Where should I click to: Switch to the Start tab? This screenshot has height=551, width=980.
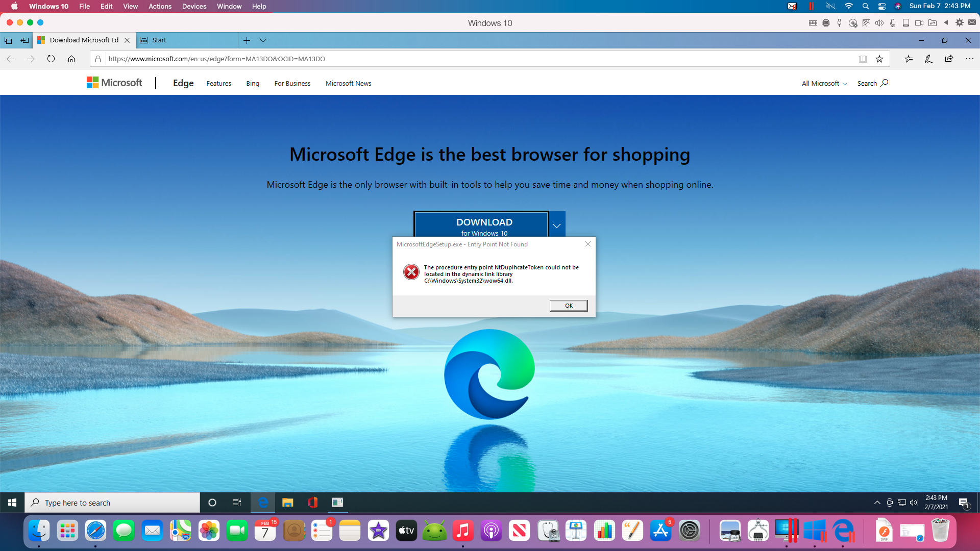click(x=186, y=40)
